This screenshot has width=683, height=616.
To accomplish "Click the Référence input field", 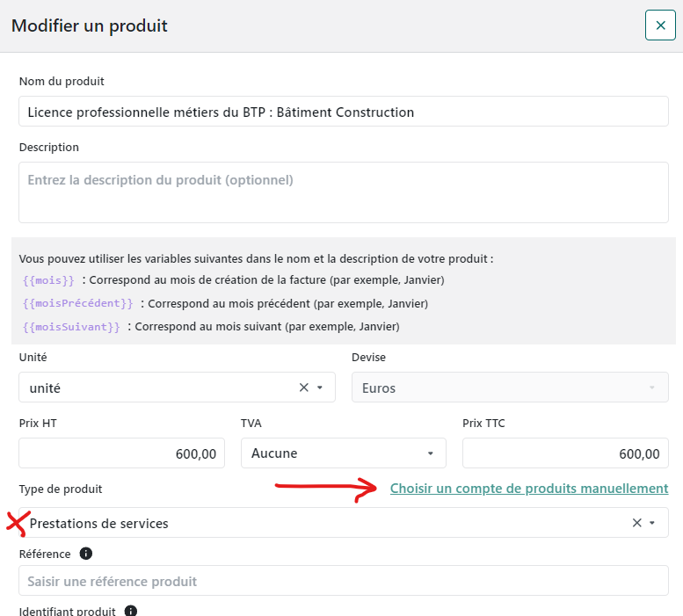I will (343, 581).
